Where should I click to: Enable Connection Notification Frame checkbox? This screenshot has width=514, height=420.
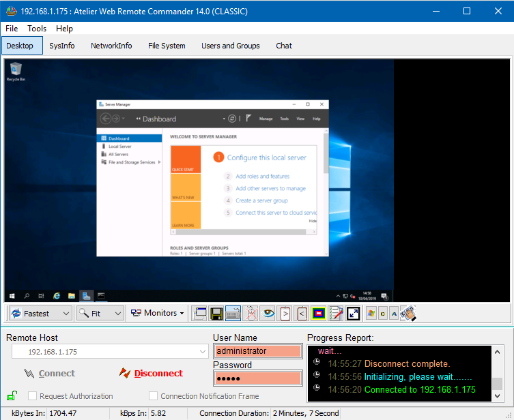(x=153, y=396)
